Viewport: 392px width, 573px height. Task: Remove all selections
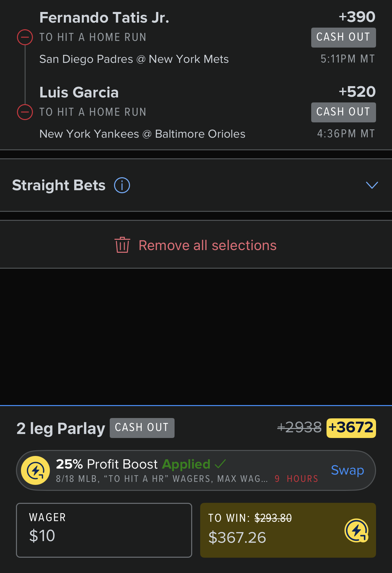196,245
